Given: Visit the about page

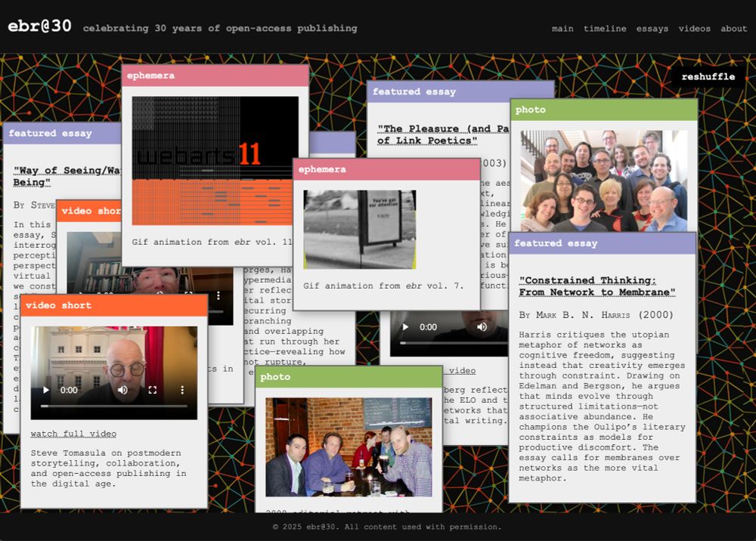Looking at the screenshot, I should tap(734, 29).
